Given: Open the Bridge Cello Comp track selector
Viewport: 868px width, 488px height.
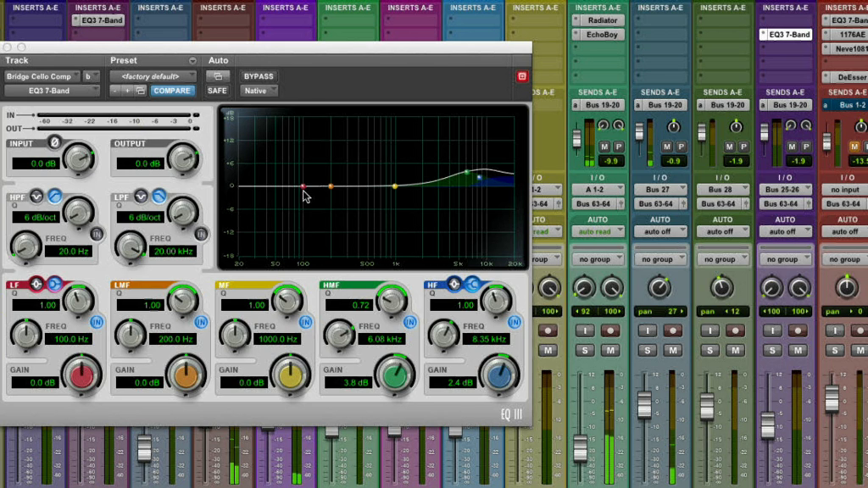Looking at the screenshot, I should point(41,76).
